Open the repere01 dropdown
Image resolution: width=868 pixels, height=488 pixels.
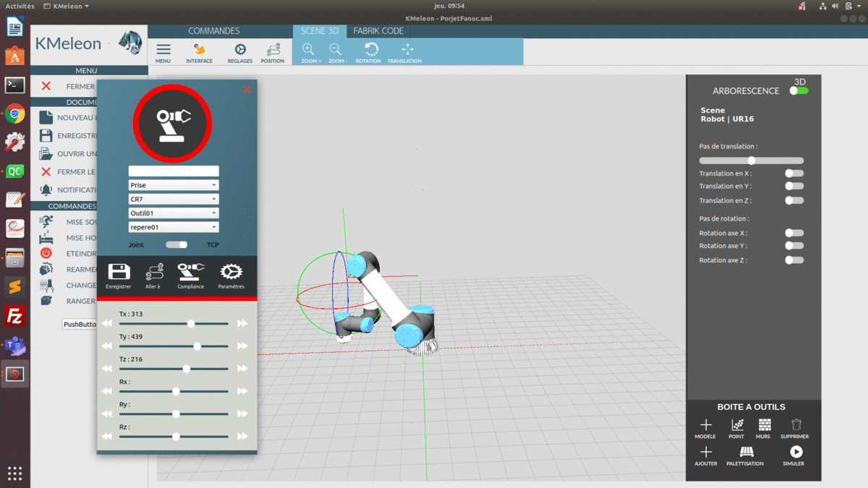(x=174, y=227)
